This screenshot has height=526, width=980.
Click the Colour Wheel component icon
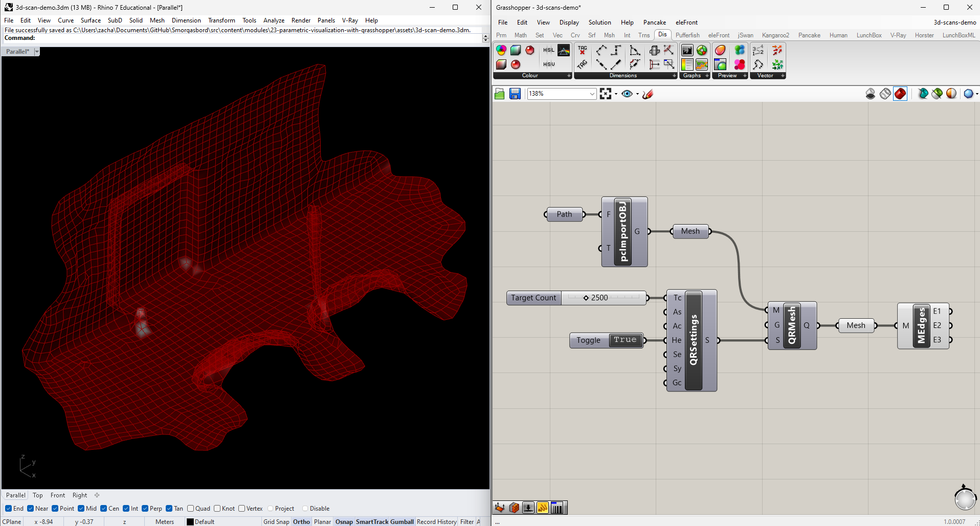(x=501, y=50)
